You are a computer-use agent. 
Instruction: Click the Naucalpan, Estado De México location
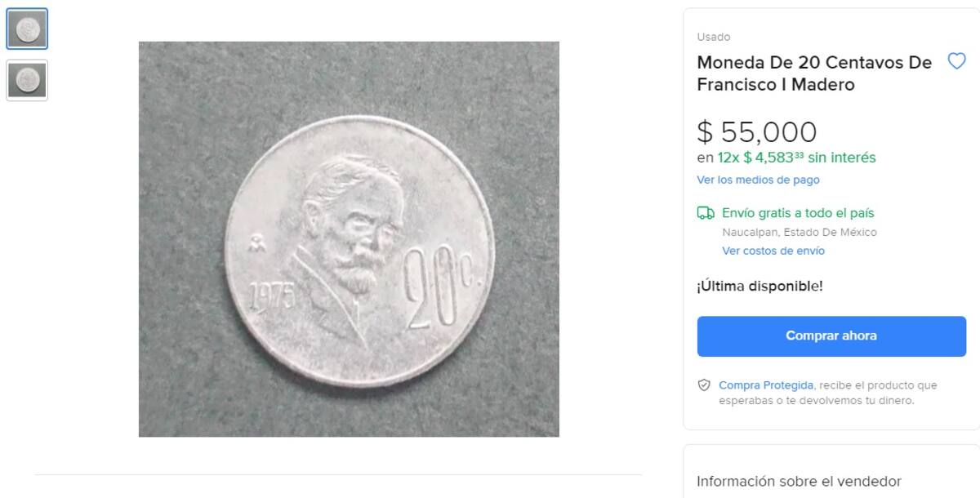pyautogui.click(x=799, y=232)
